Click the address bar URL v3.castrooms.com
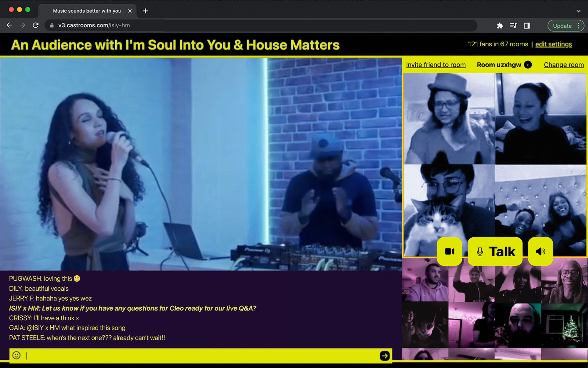The height and width of the screenshot is (368, 588). coord(94,25)
